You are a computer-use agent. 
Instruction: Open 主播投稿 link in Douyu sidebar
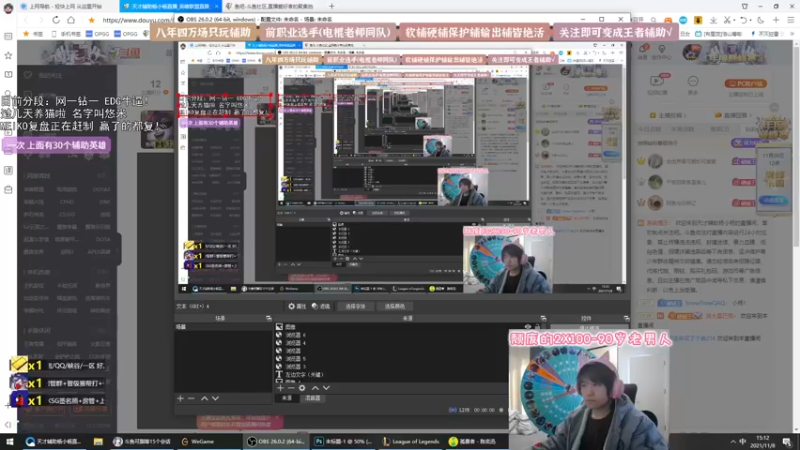coord(668,115)
